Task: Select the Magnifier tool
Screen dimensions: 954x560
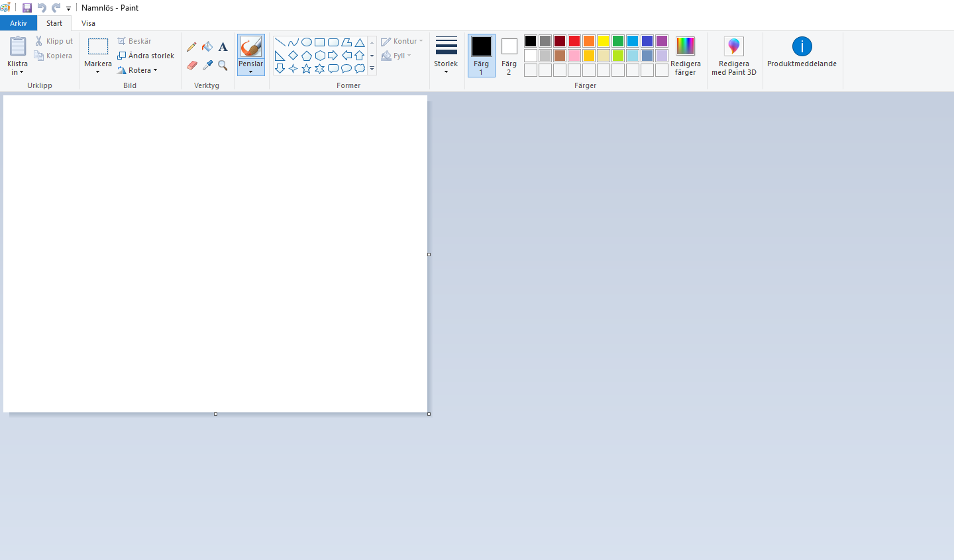Action: point(223,66)
